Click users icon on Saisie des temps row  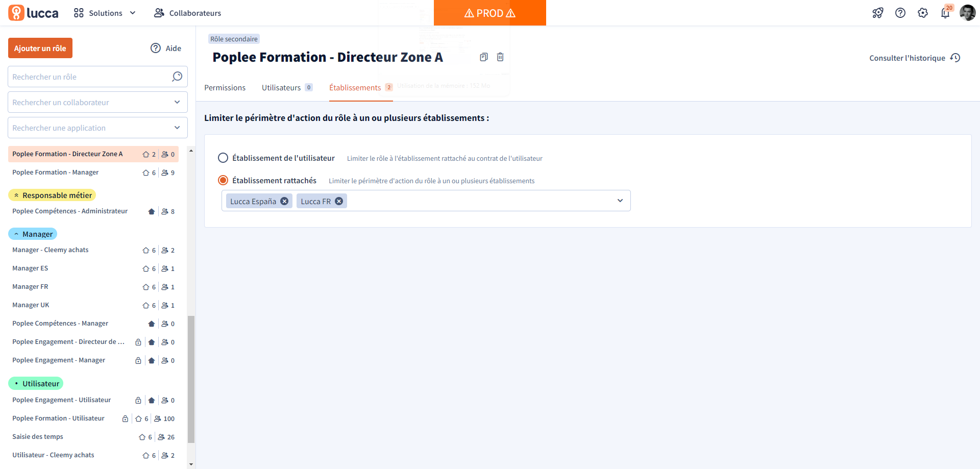[161, 437]
